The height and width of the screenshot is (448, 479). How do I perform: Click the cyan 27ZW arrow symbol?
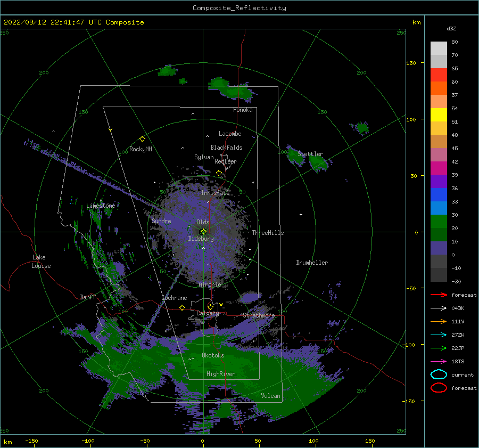pyautogui.click(x=439, y=335)
